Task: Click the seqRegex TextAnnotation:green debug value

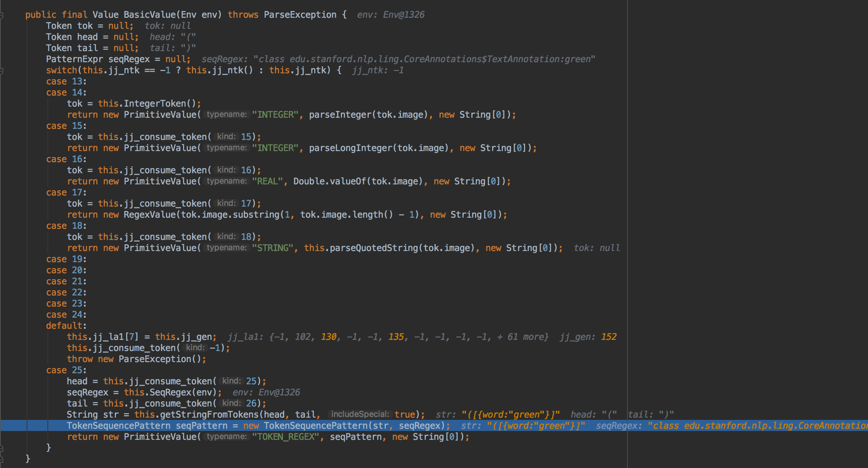Action: 398,59
